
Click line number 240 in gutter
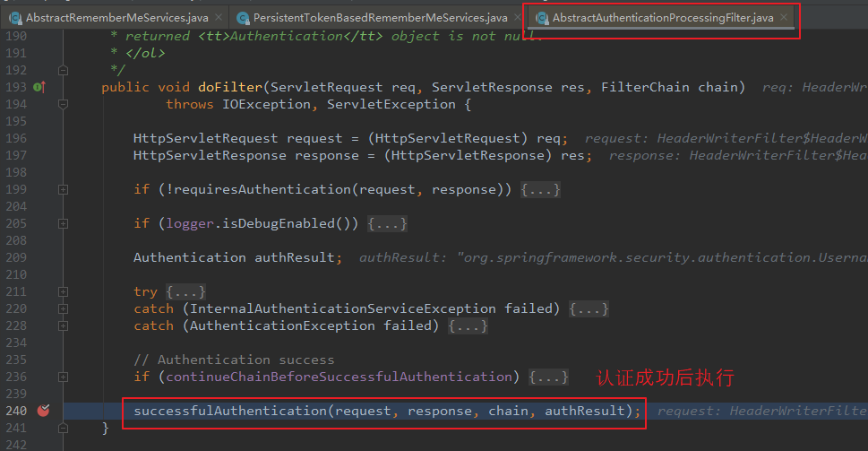pyautogui.click(x=16, y=412)
